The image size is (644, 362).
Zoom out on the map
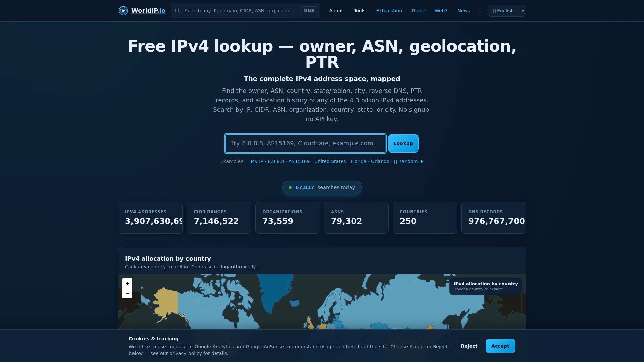click(x=127, y=294)
